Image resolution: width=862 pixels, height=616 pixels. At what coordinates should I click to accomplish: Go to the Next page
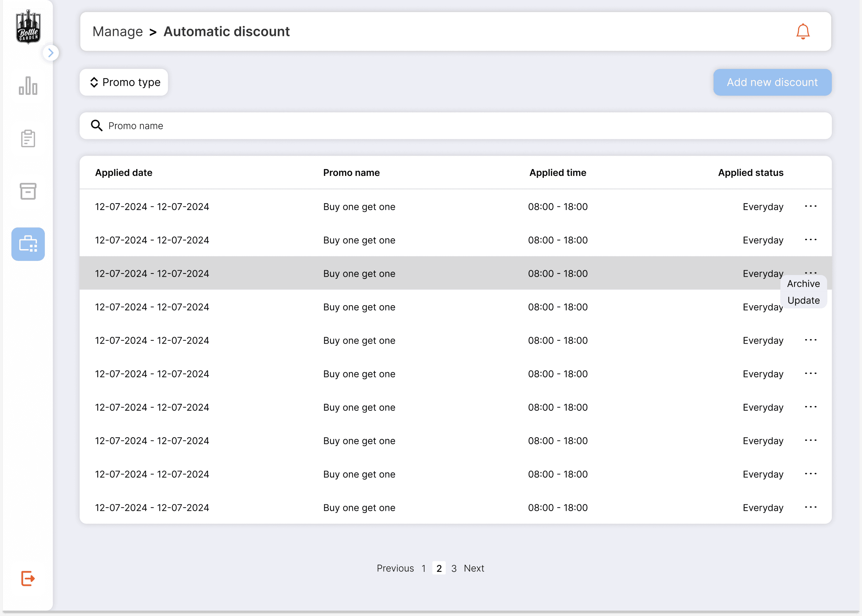tap(474, 568)
